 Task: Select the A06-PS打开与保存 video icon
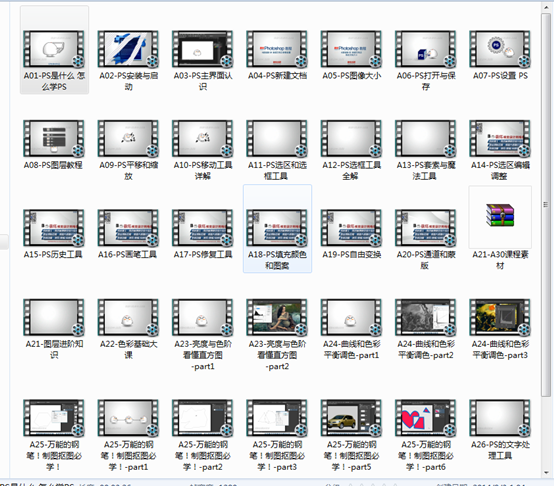point(426,49)
